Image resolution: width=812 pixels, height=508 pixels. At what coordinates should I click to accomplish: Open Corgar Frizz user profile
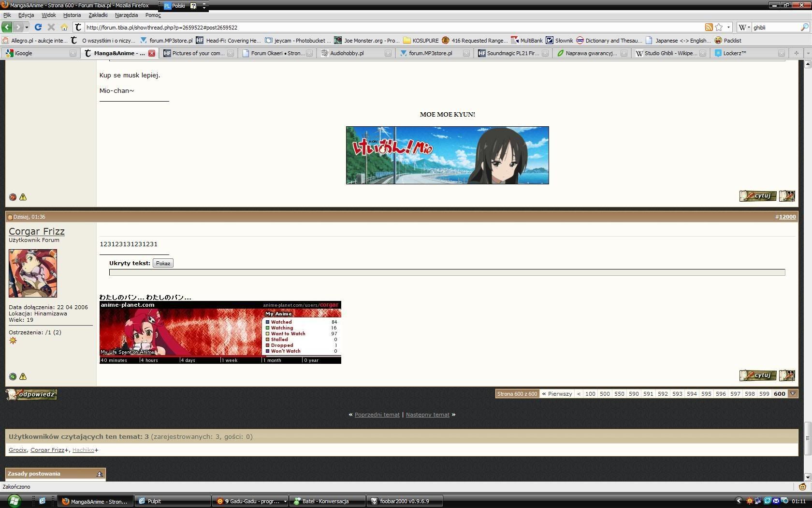37,231
